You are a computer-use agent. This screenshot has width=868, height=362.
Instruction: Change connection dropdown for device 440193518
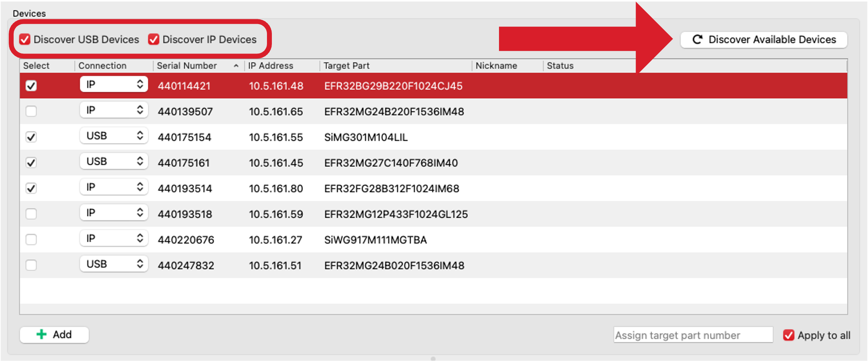tap(114, 213)
